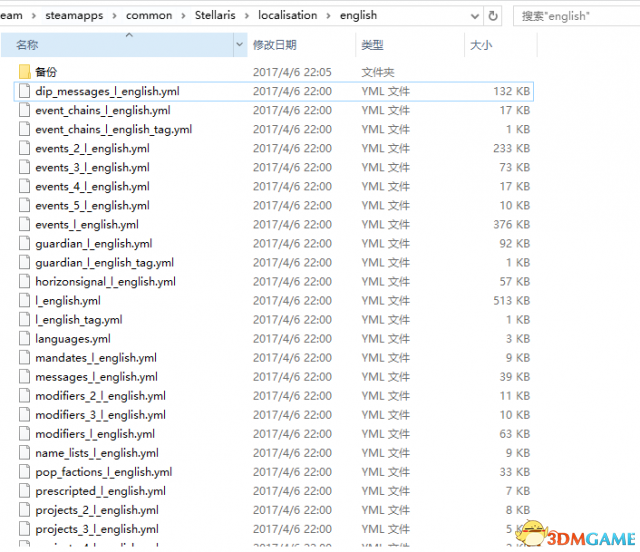Select file name languages.yml
The image size is (640, 552).
point(73,339)
